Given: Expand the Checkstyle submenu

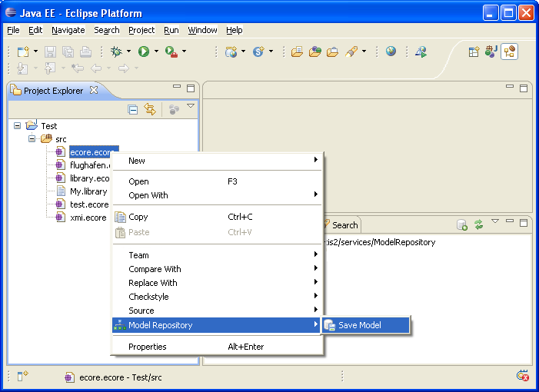Looking at the screenshot, I should click(218, 297).
